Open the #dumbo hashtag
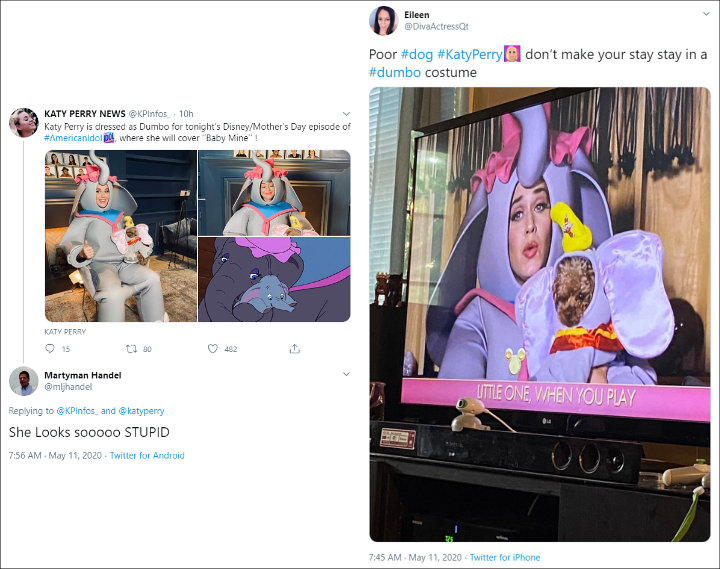 coord(395,73)
